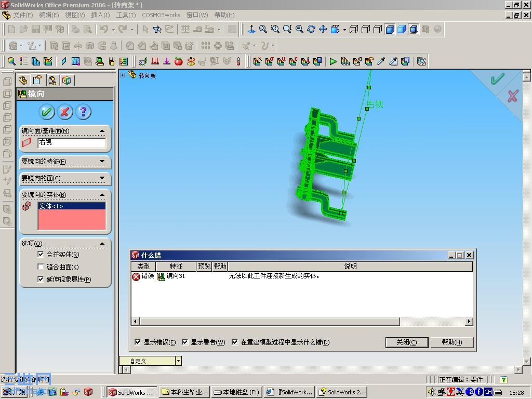Switch to 本科生毕业 taskbar folder window
Image resolution: width=532 pixels, height=399 pixels.
tap(184, 392)
